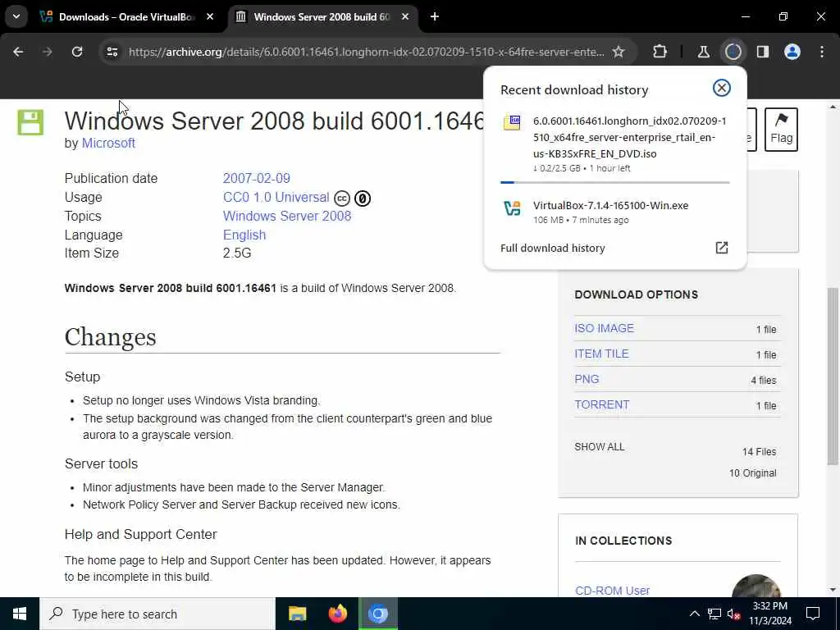
Task: Click the page vertical scrollbar
Action: tap(833, 375)
